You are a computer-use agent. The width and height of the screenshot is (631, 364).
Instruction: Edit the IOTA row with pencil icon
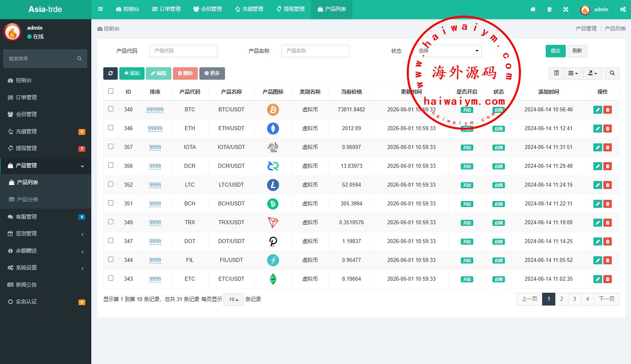coord(597,147)
